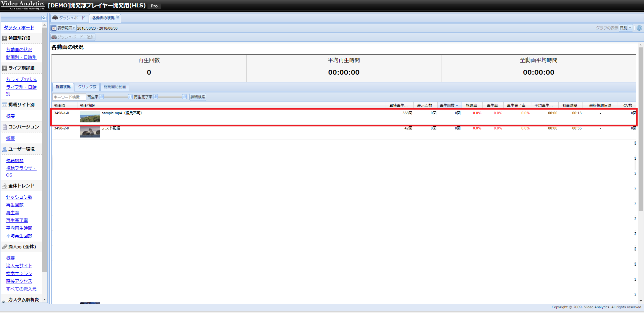
Task: Open the 動画別・日時別 sidebar link
Action: point(21,57)
